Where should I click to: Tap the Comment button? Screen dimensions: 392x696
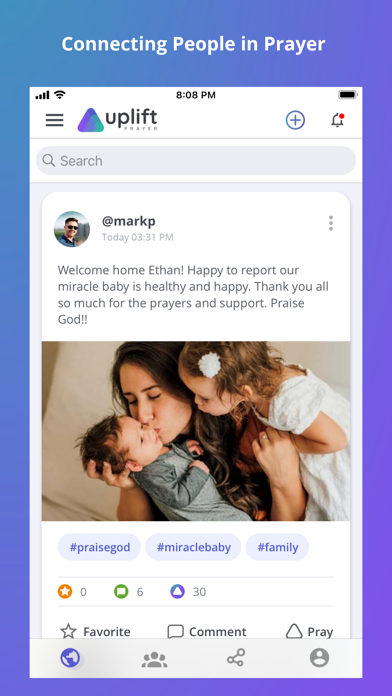pyautogui.click(x=207, y=631)
